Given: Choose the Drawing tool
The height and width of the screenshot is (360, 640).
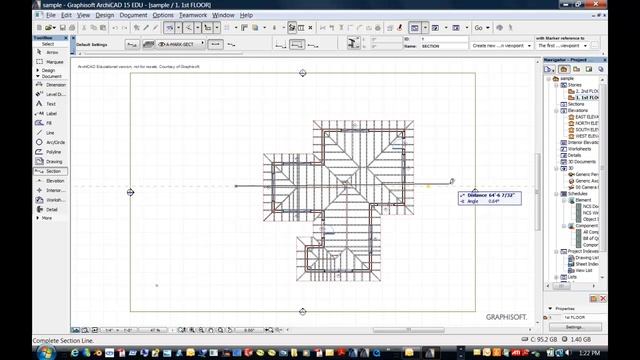Looking at the screenshot, I should click(x=51, y=161).
